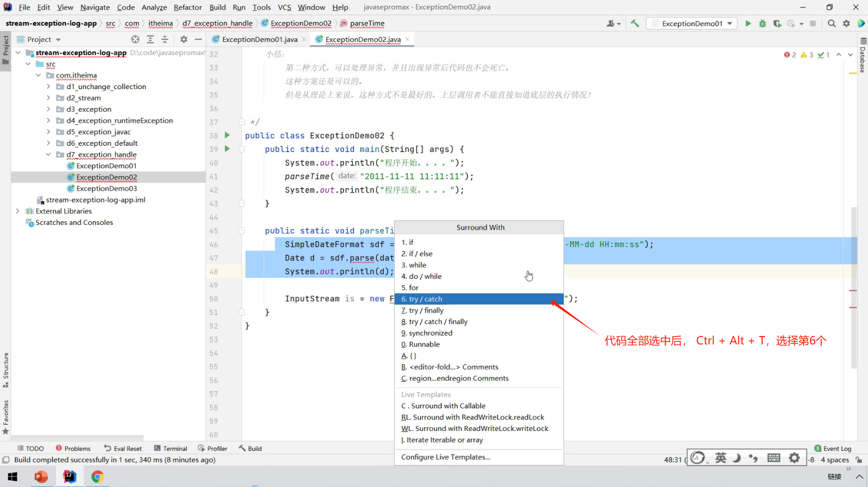Screen dimensions: 868x487
Task: Click the Profile run icon with clock
Action: [791, 24]
